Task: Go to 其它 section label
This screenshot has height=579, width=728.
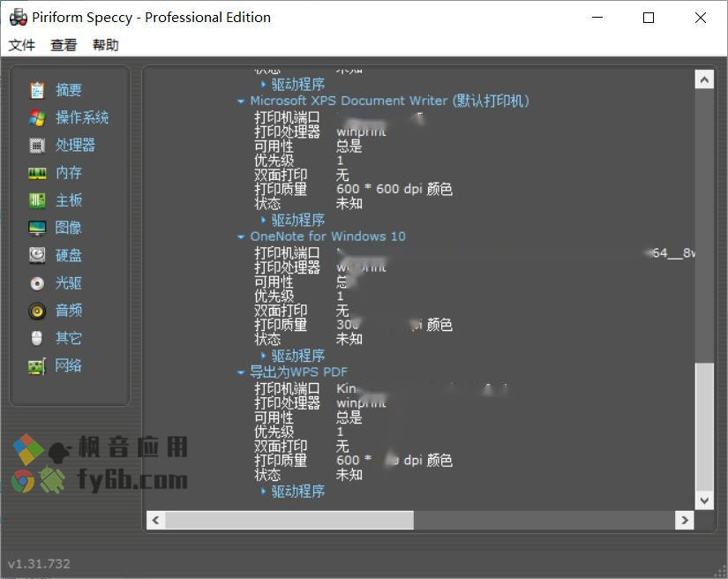Action: pos(69,338)
